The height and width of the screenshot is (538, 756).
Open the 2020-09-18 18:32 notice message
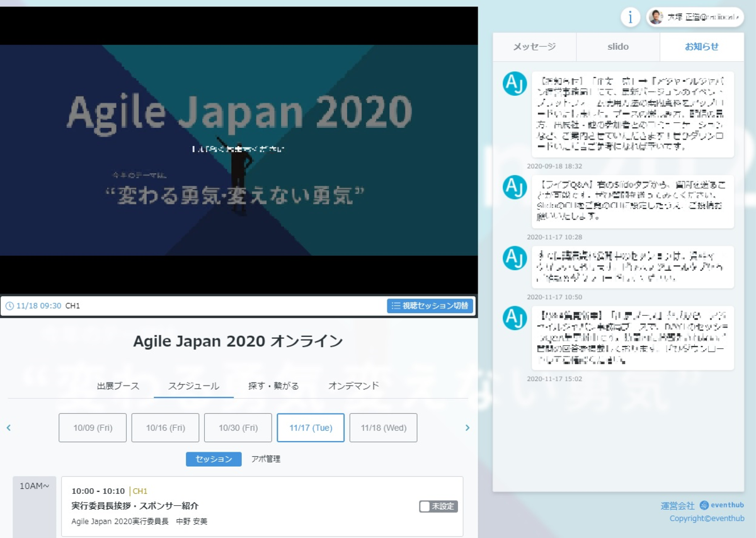point(633,114)
